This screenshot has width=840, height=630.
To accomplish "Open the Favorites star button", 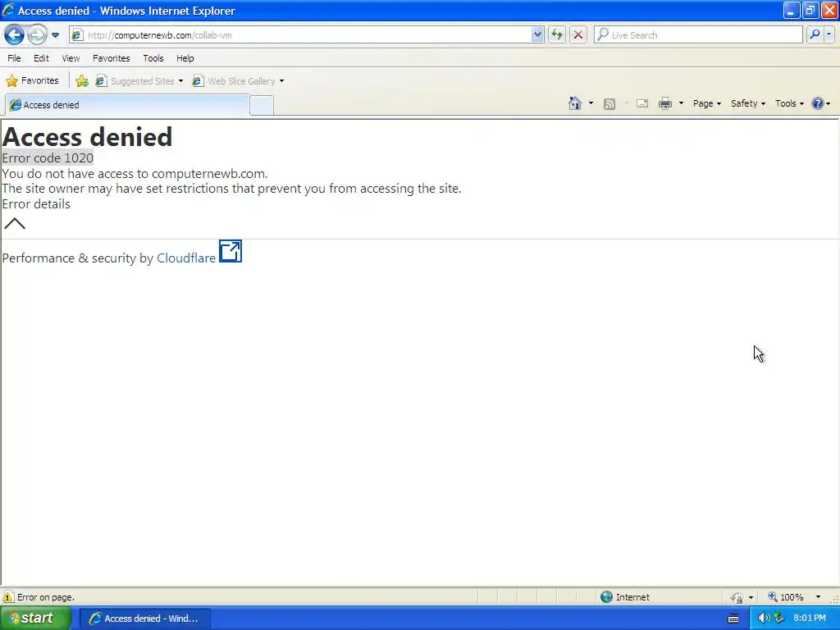I will coord(32,81).
